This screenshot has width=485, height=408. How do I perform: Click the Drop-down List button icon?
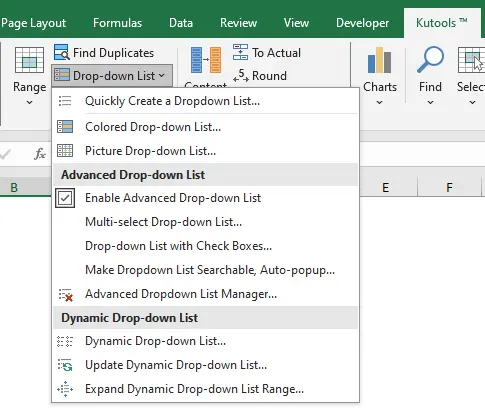[62, 75]
